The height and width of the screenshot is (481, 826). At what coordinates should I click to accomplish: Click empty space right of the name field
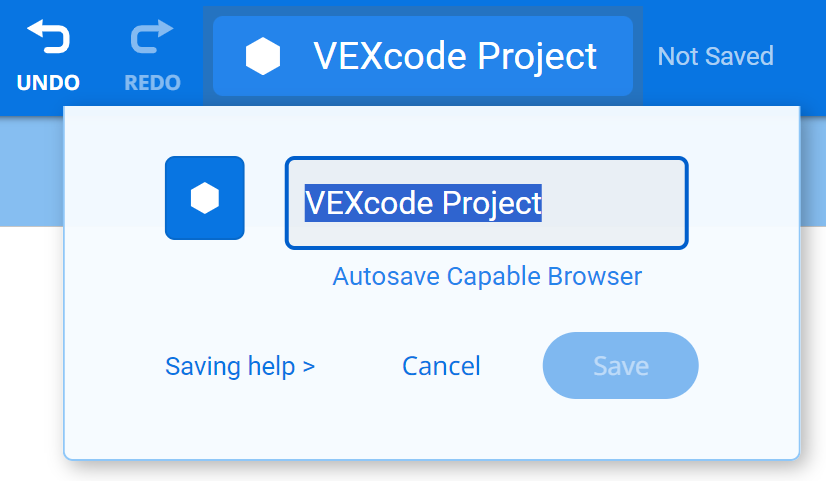pos(744,203)
